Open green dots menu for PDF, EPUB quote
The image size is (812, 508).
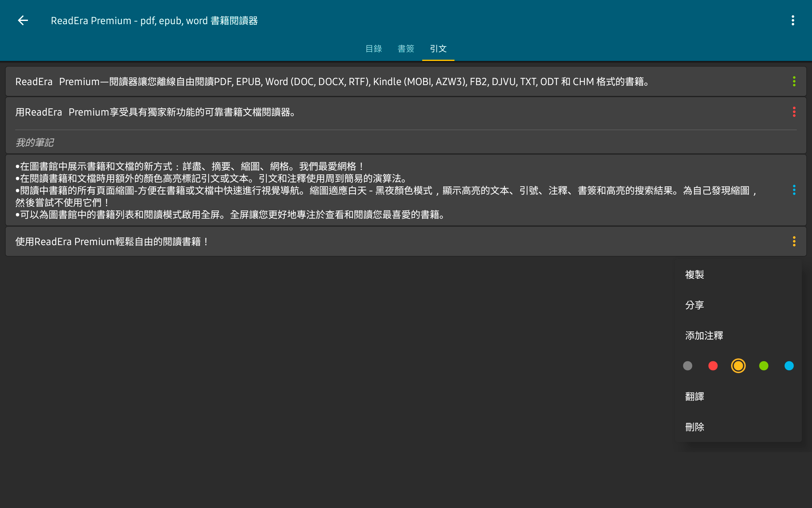point(794,81)
